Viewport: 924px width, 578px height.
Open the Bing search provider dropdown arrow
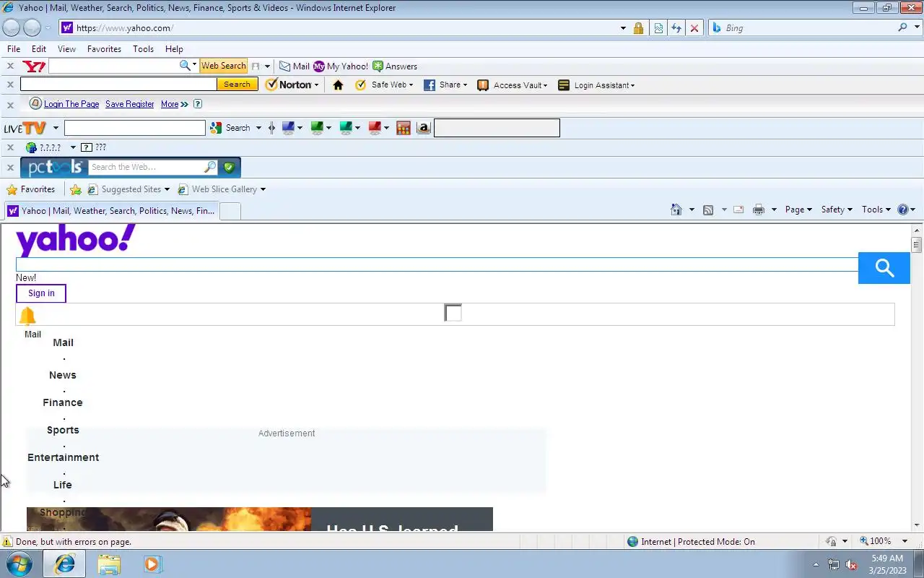click(917, 27)
